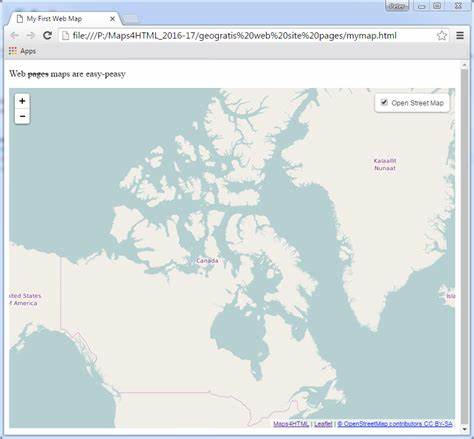Minimize the browser window
This screenshot has width=474, height=439.
point(422,6)
